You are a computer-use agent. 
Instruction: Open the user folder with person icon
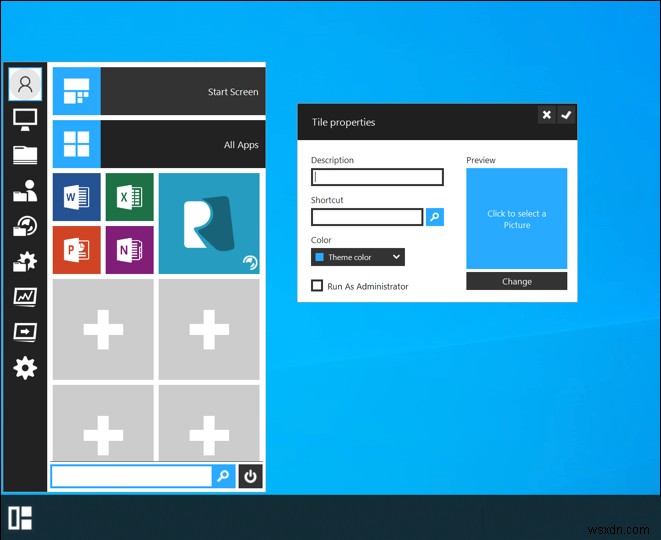point(25,191)
